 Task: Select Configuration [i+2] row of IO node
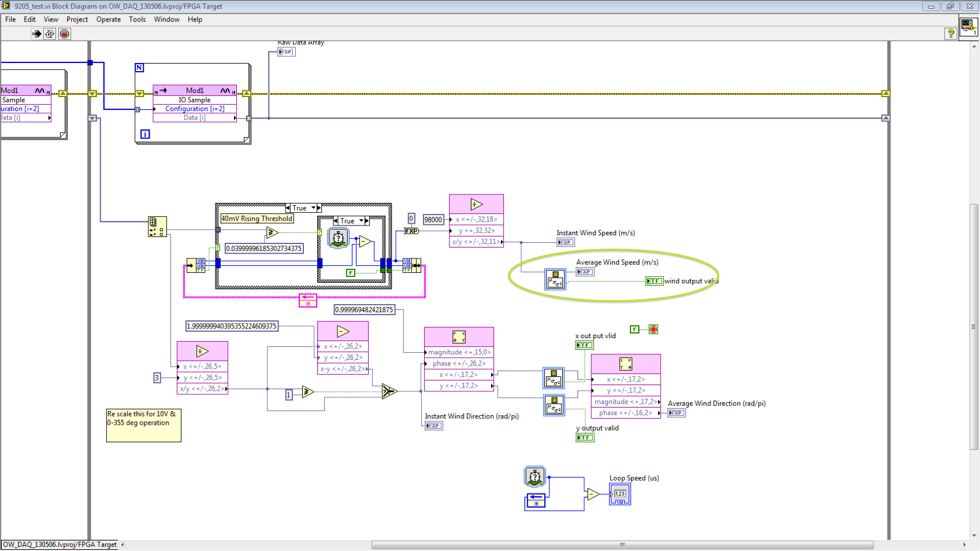pos(195,109)
